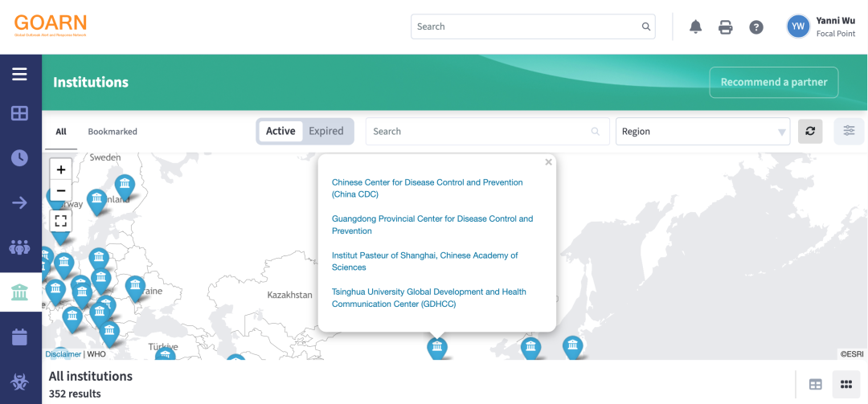Switch to the Bookmarked tab

pyautogui.click(x=113, y=132)
